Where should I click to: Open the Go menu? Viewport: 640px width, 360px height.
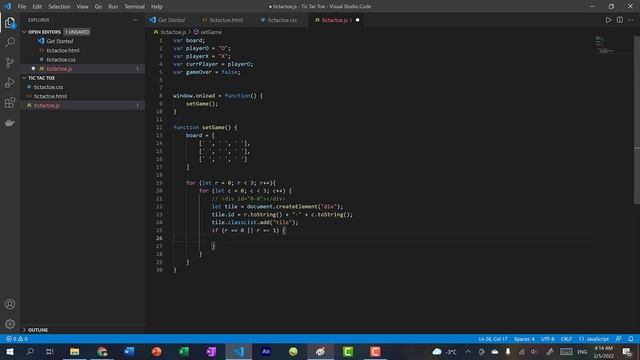click(x=98, y=7)
